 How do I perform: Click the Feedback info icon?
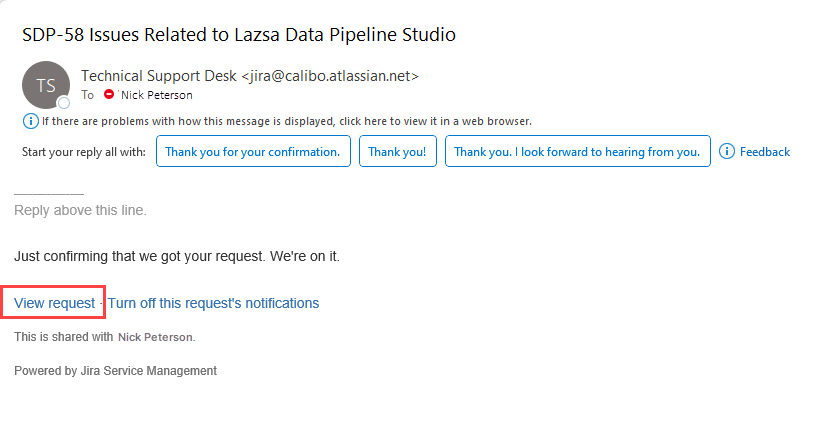[x=727, y=152]
